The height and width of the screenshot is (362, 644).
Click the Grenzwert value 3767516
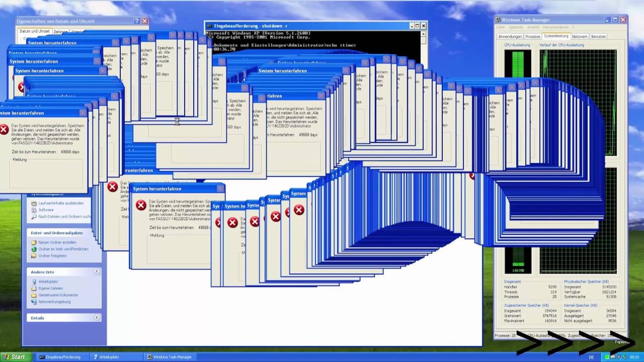[549, 316]
